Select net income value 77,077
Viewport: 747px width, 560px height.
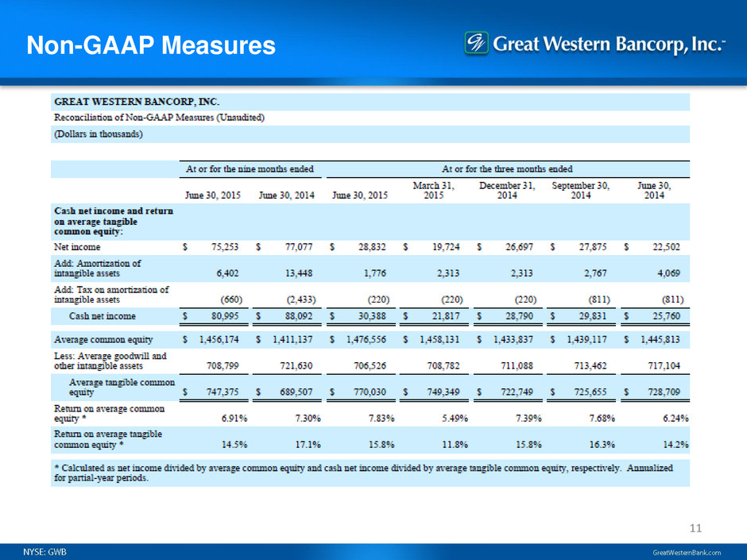coord(299,247)
